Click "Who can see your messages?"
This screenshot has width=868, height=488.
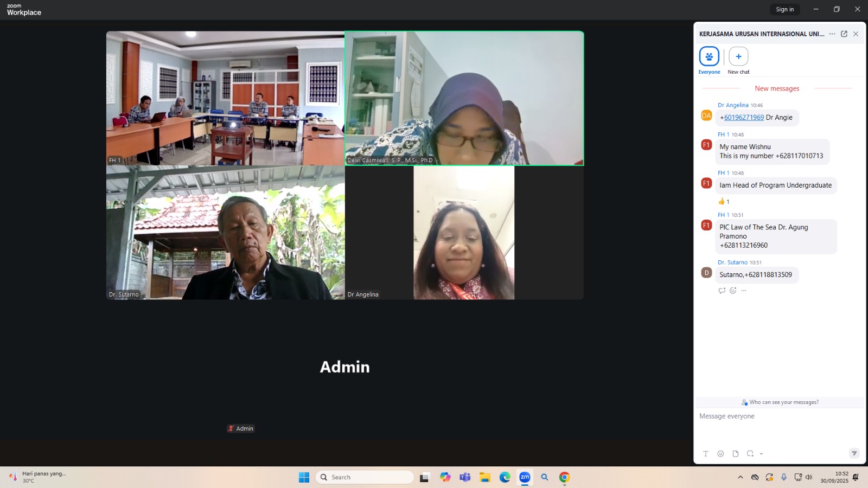780,402
